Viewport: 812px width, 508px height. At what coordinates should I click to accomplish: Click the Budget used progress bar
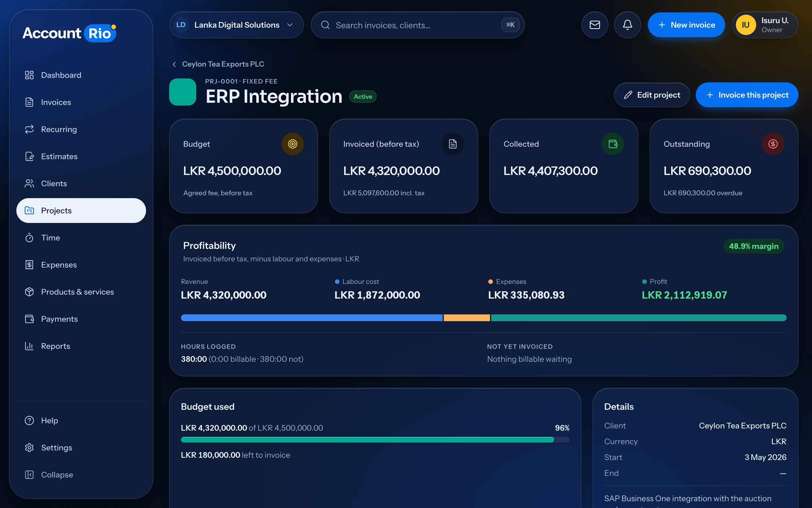pyautogui.click(x=375, y=440)
